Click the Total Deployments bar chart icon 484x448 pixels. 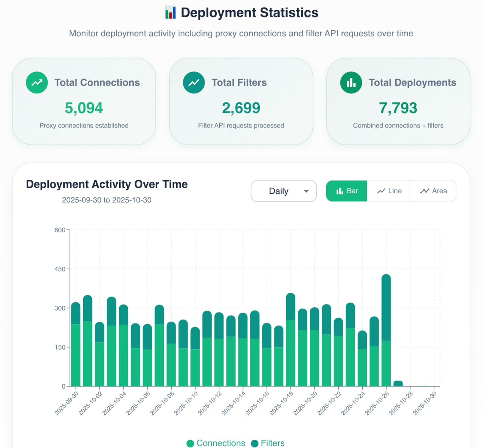coord(351,82)
